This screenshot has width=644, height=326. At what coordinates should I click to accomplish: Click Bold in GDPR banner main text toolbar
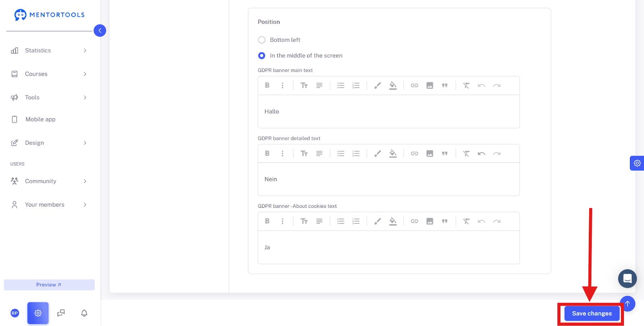coord(267,85)
